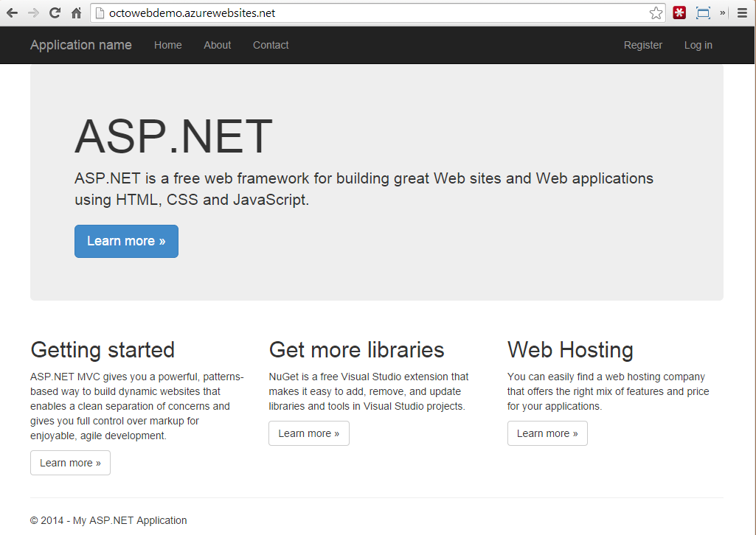Open the About page from the navbar
The image size is (756, 535).
pos(217,45)
